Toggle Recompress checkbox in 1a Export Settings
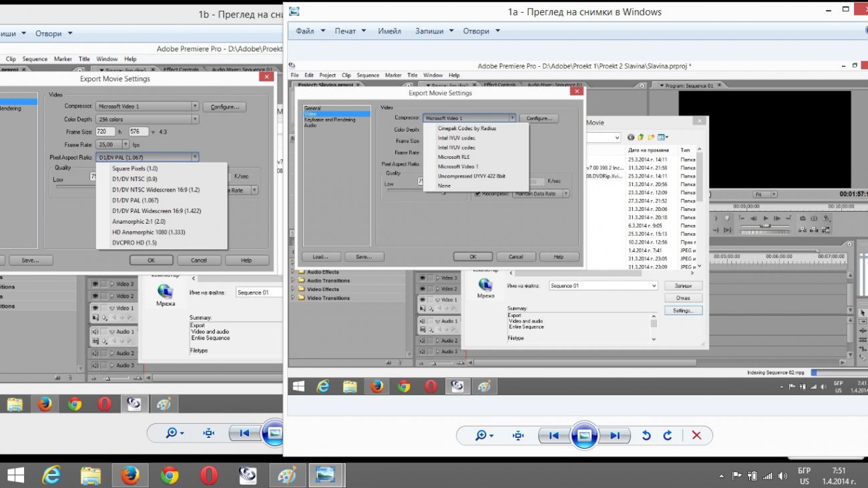The image size is (868, 488). click(477, 194)
